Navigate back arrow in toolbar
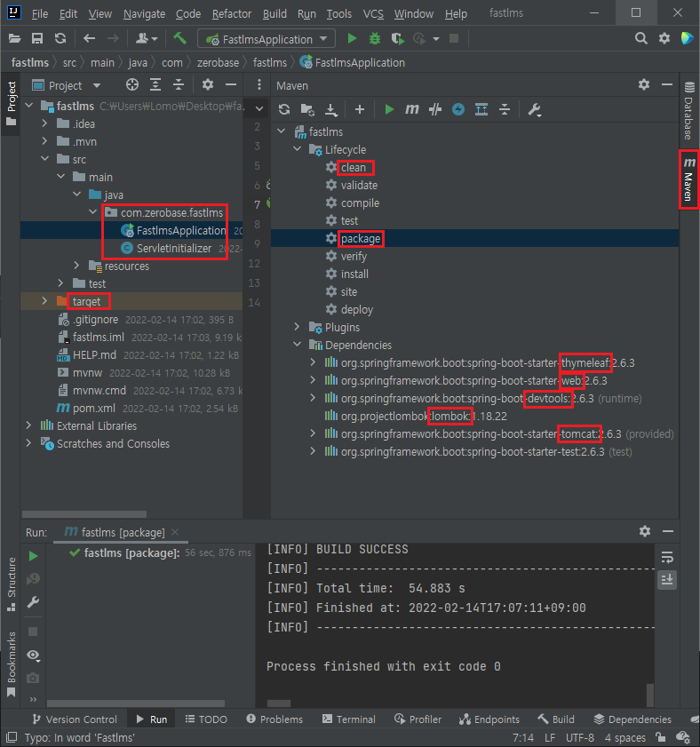 (x=89, y=38)
